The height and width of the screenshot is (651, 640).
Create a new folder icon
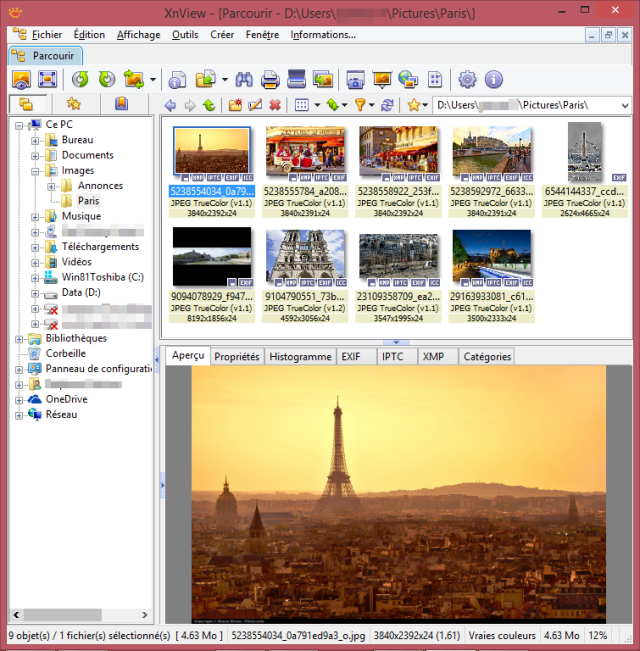click(235, 105)
